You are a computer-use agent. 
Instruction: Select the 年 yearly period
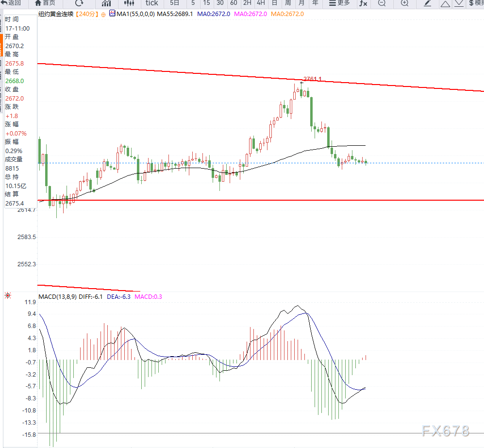coord(315,3)
